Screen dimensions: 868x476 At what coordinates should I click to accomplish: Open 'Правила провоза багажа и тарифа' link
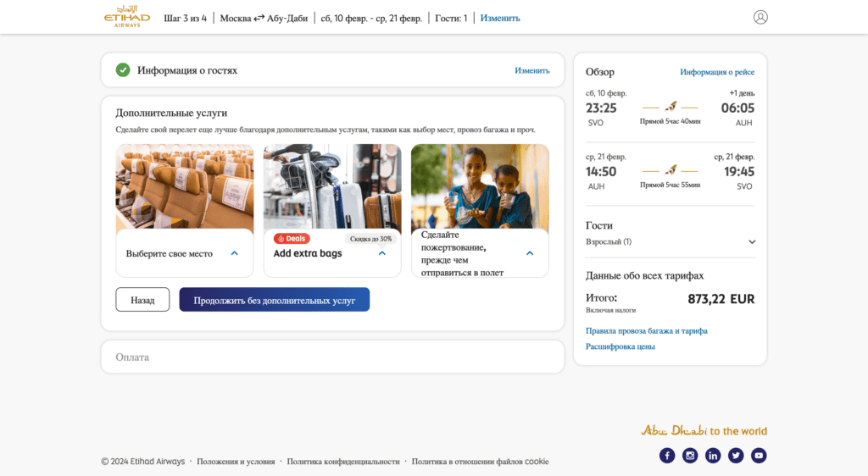647,330
